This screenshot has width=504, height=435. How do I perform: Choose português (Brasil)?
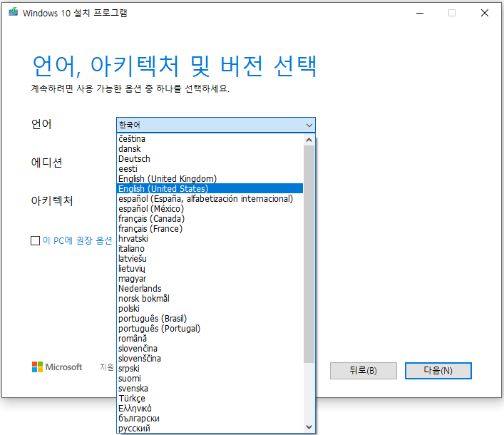210,318
